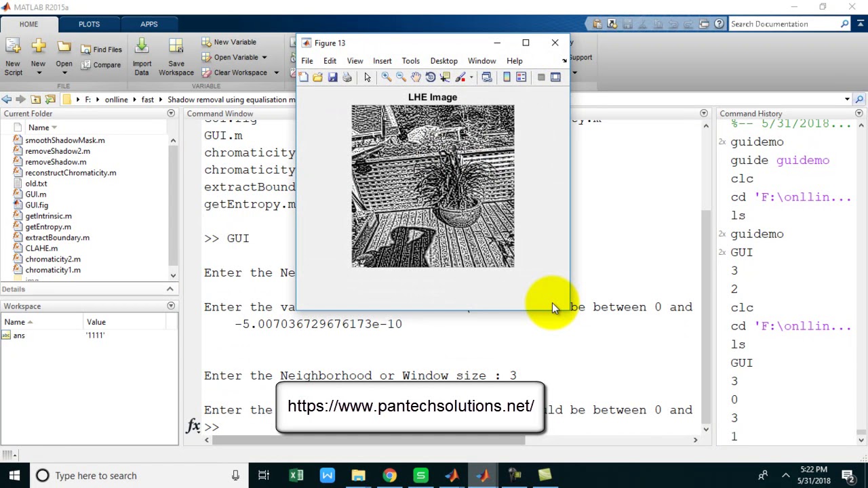868x488 pixels.
Task: Go back using the folder toolbar left arrow
Action: pos(7,100)
